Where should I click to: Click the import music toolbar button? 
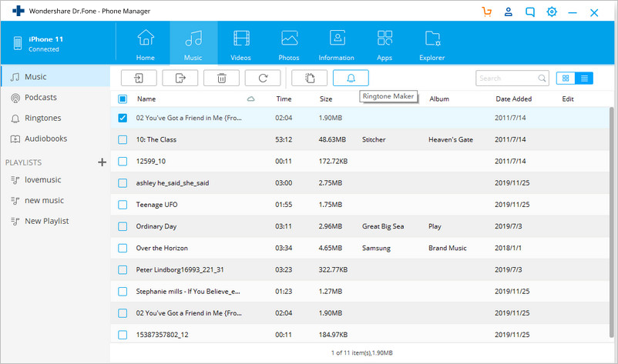click(139, 78)
